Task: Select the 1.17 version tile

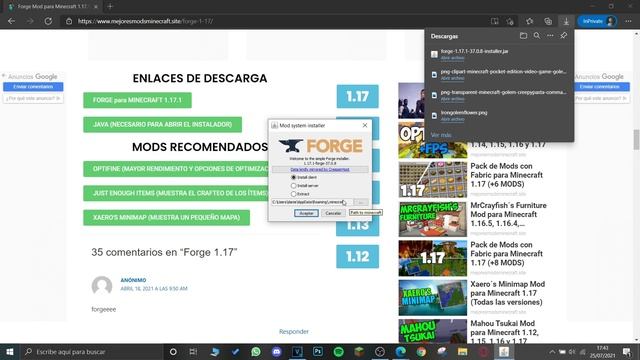Action: [x=358, y=96]
